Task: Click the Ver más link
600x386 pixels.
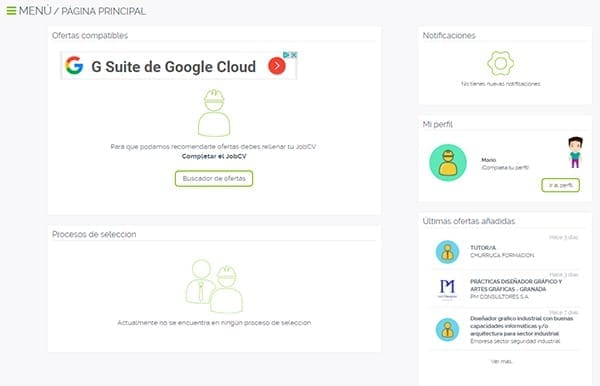Action: [501, 362]
